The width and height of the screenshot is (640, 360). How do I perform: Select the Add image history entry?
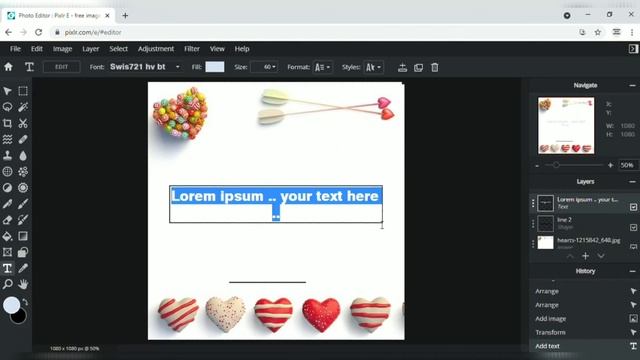[x=584, y=319]
